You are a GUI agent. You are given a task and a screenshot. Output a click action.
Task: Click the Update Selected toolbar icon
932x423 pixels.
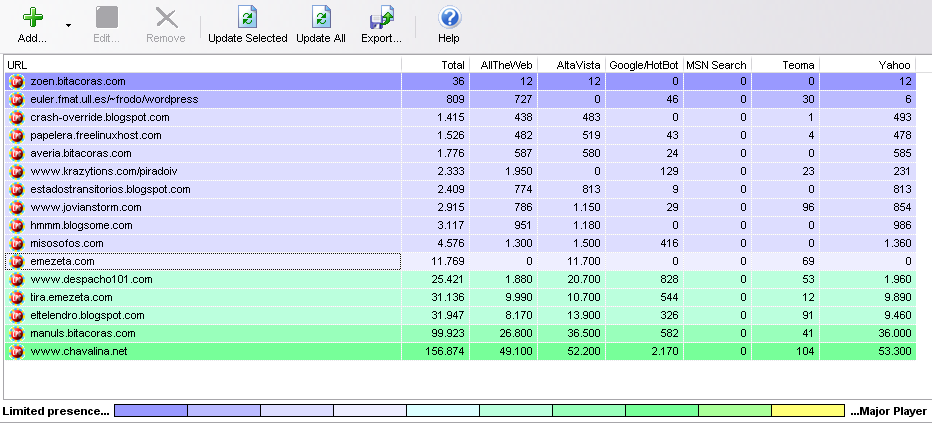[x=247, y=17]
